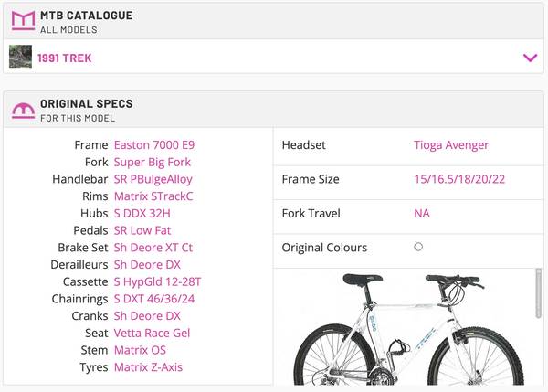This screenshot has height=392, width=548.
Task: Click the SR Low Fat pedals link
Action: [142, 230]
